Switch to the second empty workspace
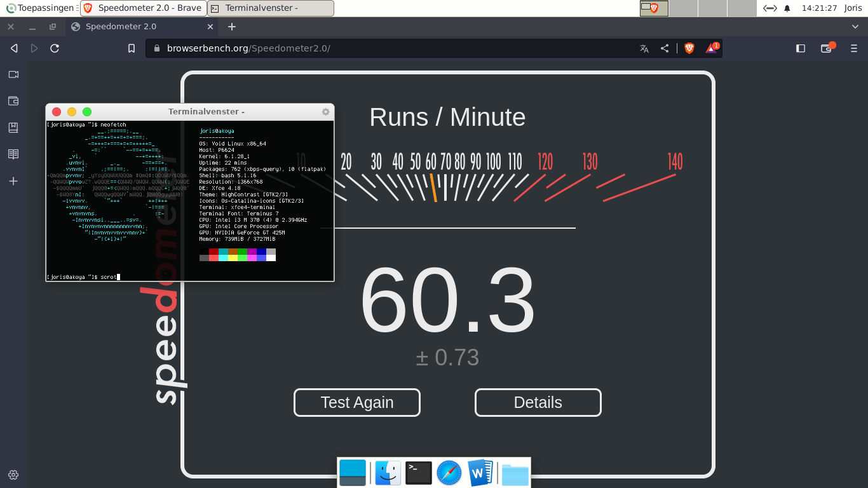Viewport: 868px width, 488px height. 683,8
